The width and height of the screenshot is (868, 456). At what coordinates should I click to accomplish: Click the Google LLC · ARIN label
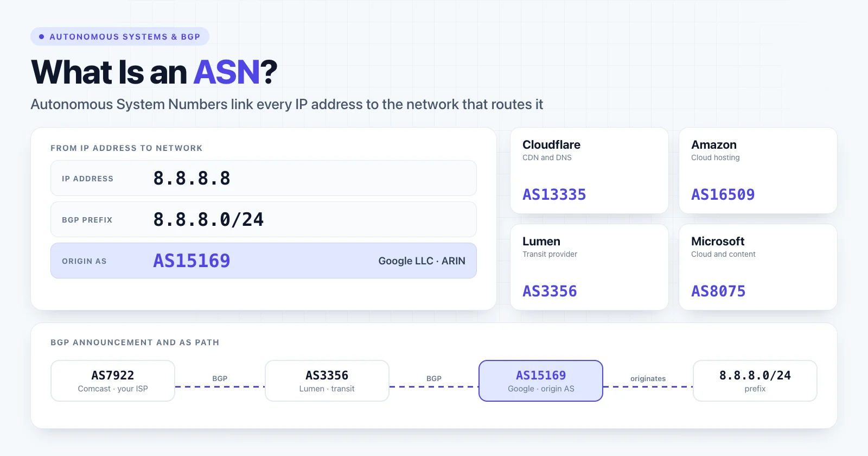[422, 261]
